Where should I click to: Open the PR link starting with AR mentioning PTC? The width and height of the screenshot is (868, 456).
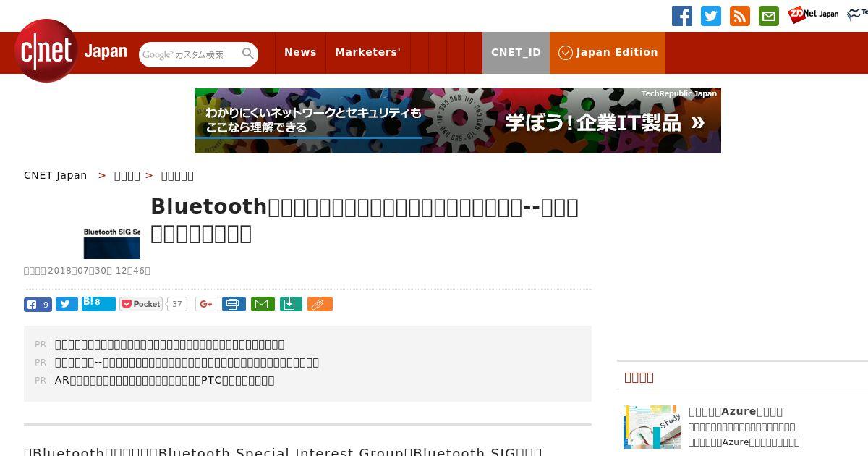pyautogui.click(x=164, y=380)
